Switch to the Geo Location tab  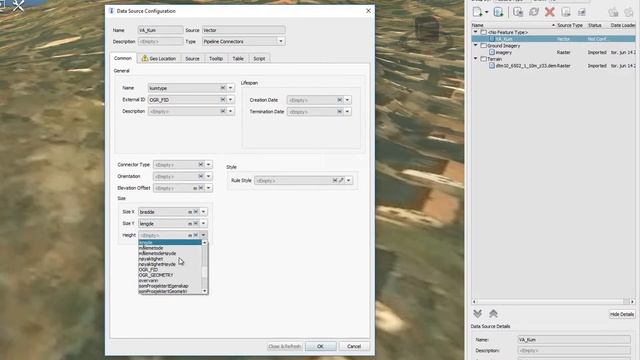[x=158, y=59]
